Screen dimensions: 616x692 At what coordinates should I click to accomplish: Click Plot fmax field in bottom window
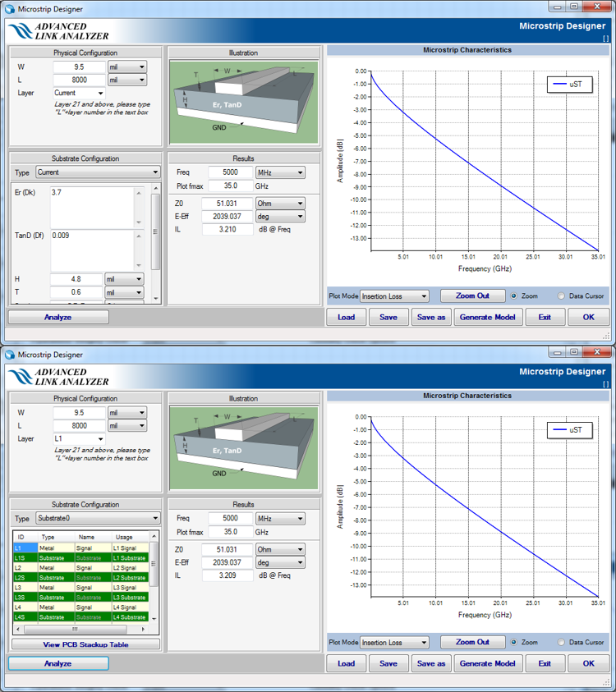pyautogui.click(x=231, y=532)
